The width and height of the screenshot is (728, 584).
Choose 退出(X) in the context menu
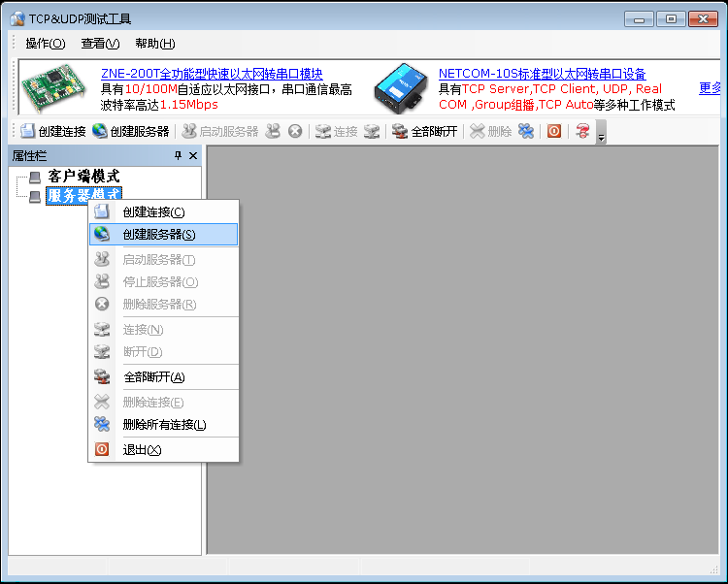click(163, 449)
